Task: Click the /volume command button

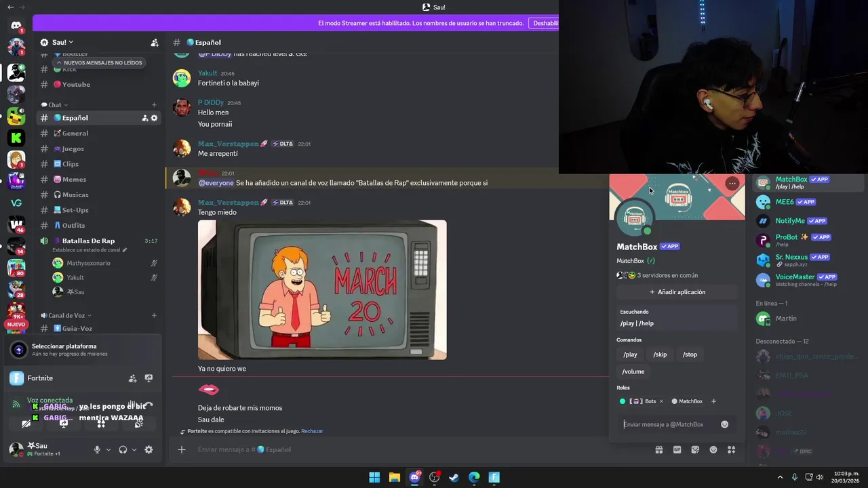Action: pyautogui.click(x=633, y=371)
